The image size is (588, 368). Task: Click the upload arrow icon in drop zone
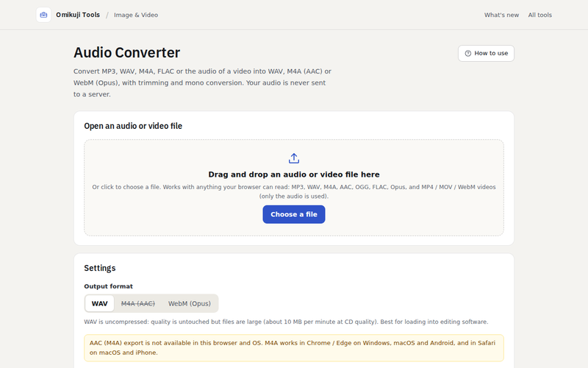click(293, 158)
